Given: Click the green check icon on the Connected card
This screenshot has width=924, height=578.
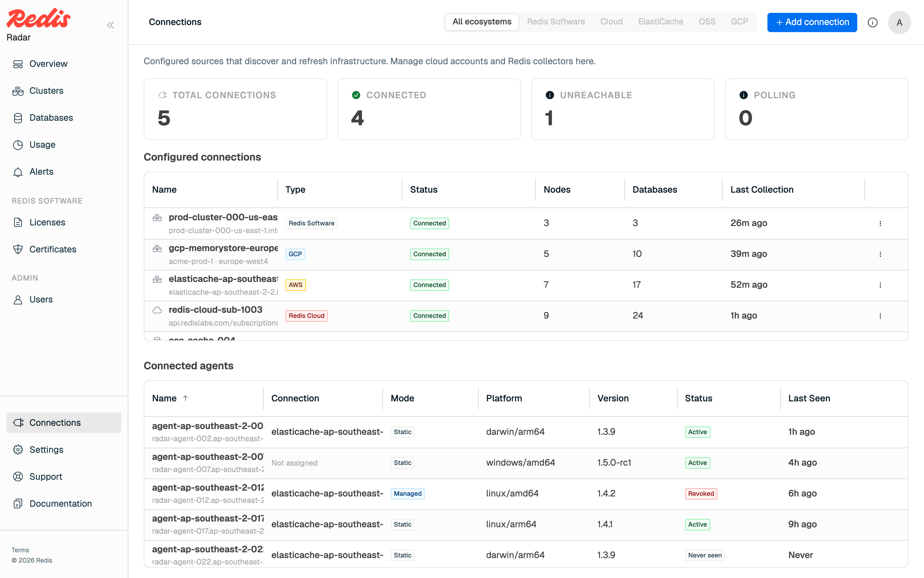Looking at the screenshot, I should click(x=356, y=95).
